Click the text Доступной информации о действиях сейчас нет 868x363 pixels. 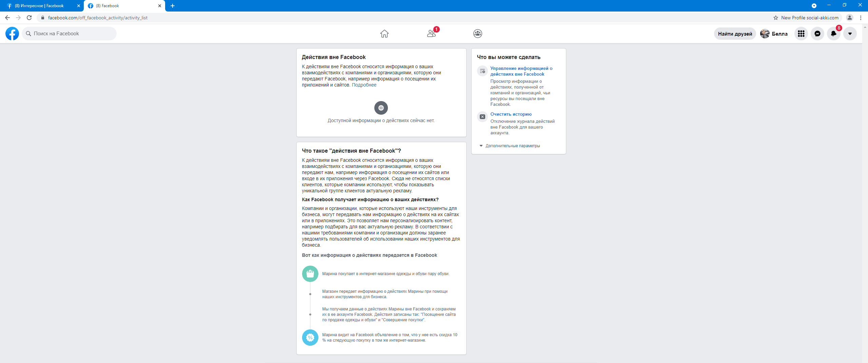click(381, 120)
